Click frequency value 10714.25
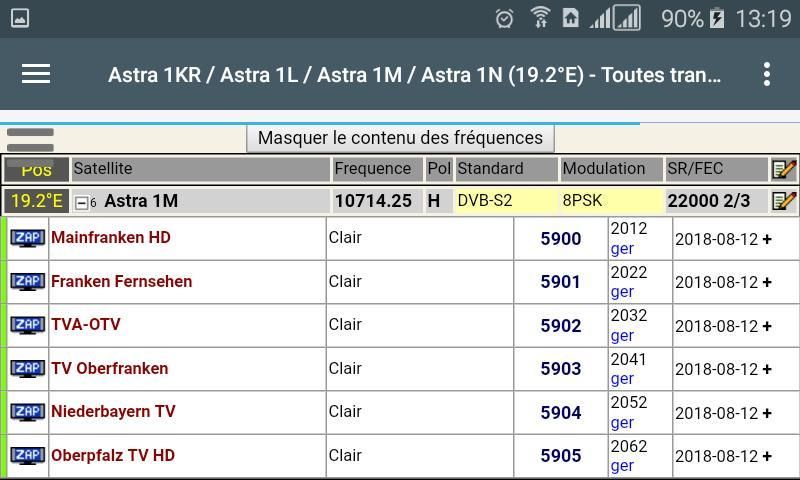The height and width of the screenshot is (480, 800). click(373, 201)
